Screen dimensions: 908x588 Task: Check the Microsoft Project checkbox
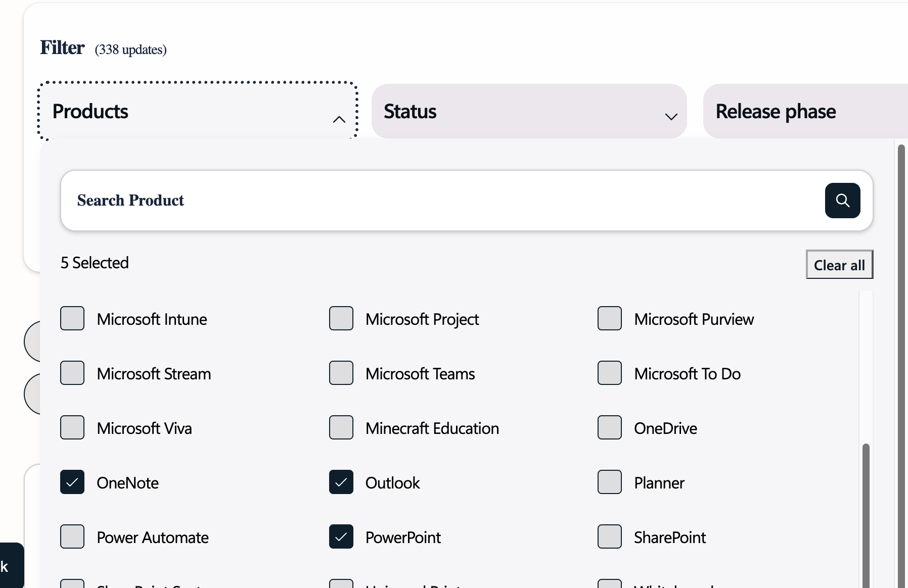point(341,319)
